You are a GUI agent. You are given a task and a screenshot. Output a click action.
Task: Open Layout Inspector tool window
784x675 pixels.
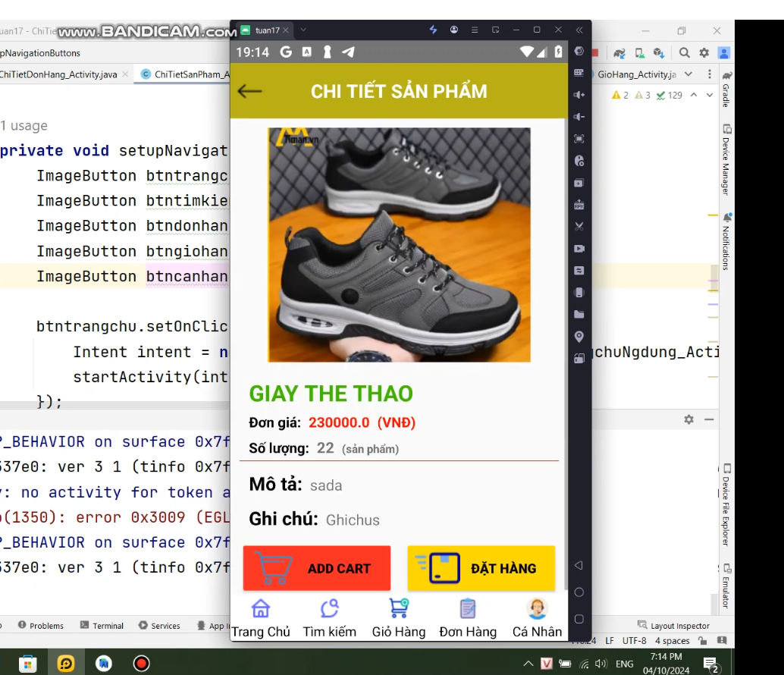pyautogui.click(x=673, y=626)
